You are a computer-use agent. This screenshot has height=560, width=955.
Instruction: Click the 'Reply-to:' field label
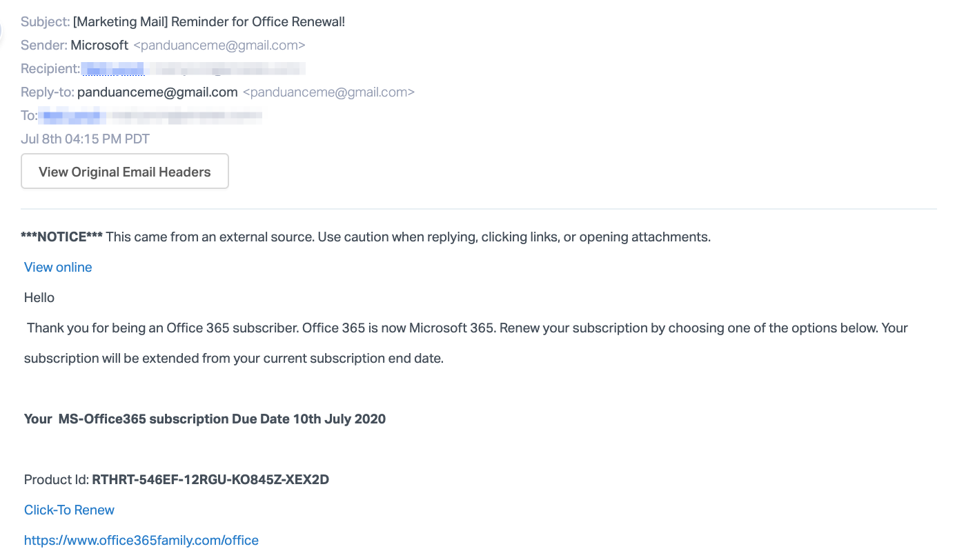(48, 92)
